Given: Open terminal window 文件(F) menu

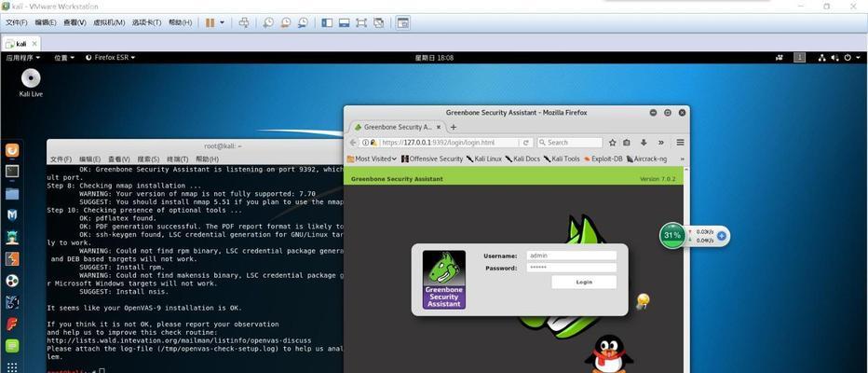Looking at the screenshot, I should pyautogui.click(x=61, y=159).
